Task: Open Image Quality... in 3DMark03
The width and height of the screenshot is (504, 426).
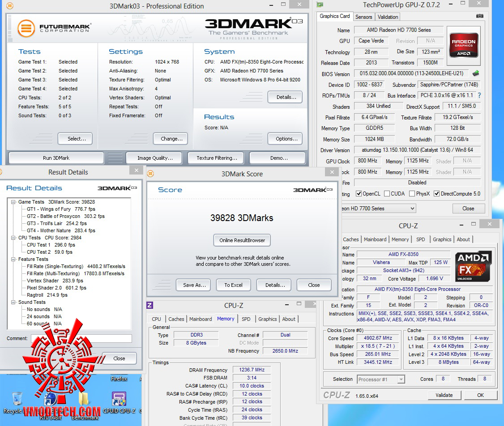Action: [154, 158]
